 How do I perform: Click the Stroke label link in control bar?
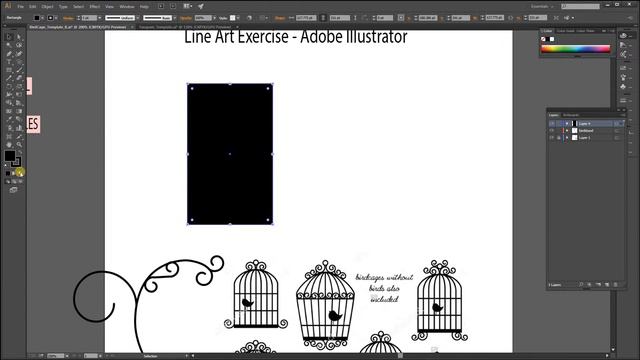click(x=69, y=18)
